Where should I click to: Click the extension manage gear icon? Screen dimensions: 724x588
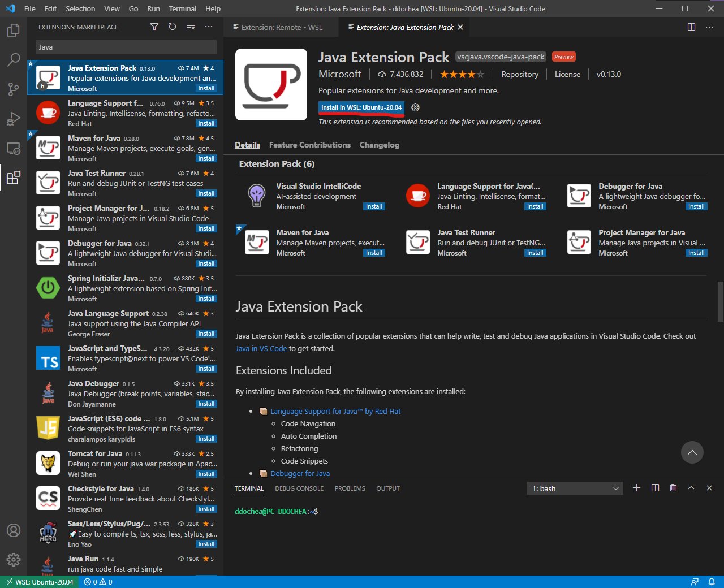tap(415, 107)
